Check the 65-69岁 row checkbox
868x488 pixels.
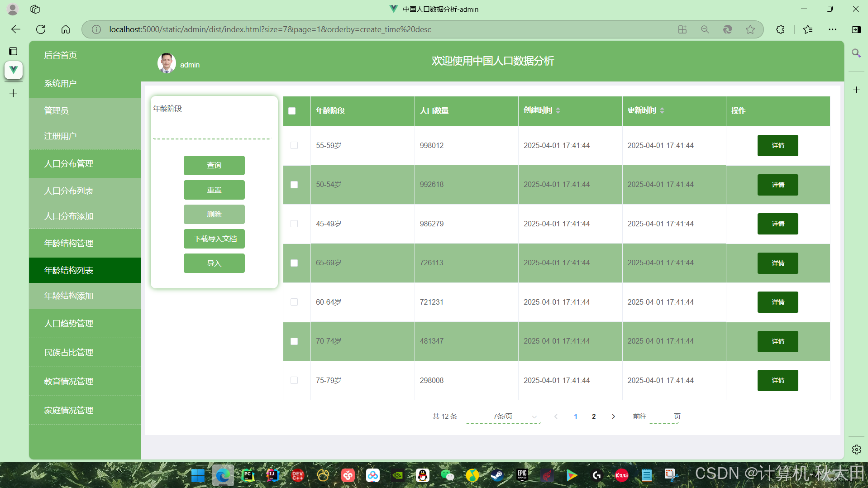tap(294, 263)
